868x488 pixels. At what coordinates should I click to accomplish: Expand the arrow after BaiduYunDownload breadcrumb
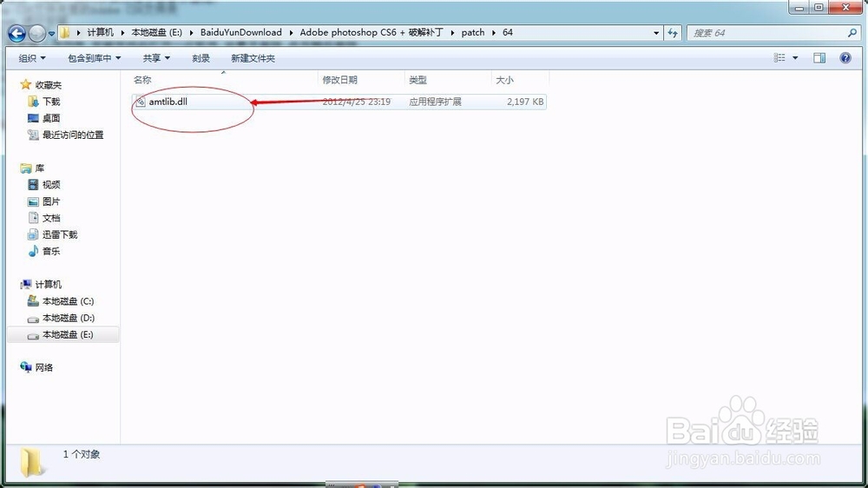click(291, 33)
